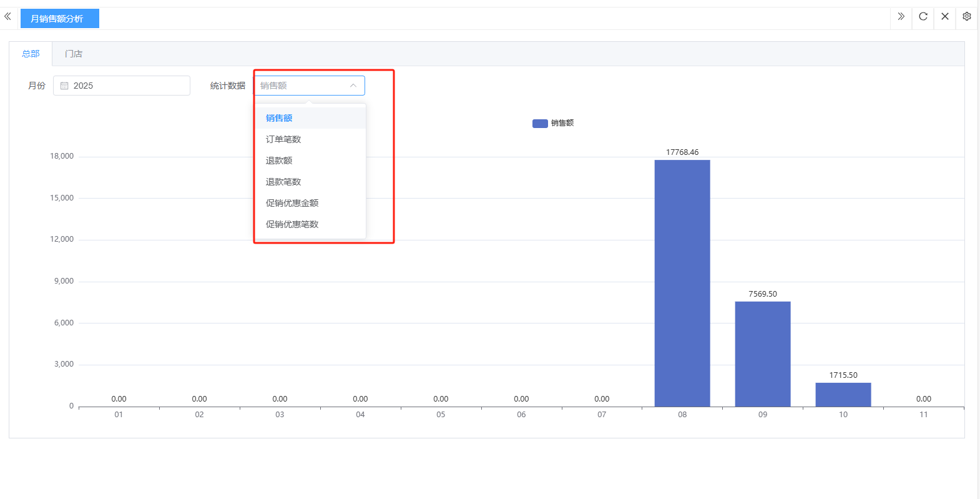Click the refresh page icon
The width and height of the screenshot is (980, 499).
coord(923,17)
